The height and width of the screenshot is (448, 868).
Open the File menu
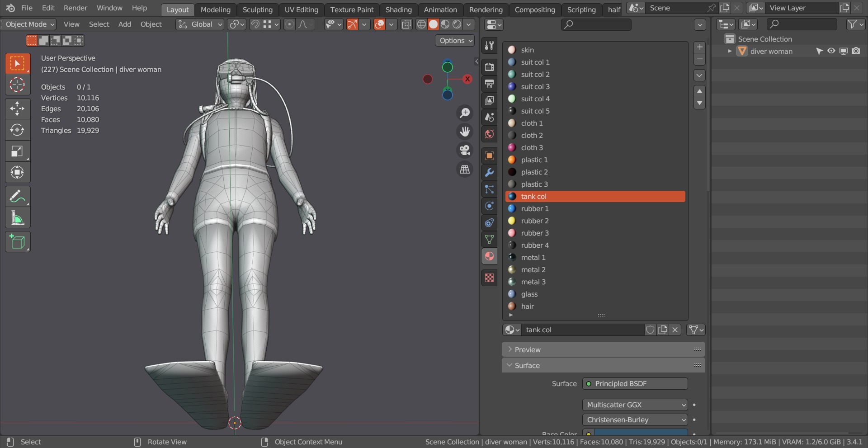tap(27, 8)
